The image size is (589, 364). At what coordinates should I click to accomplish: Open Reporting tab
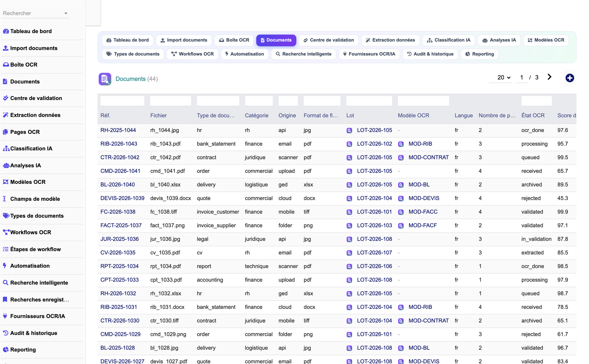479,54
